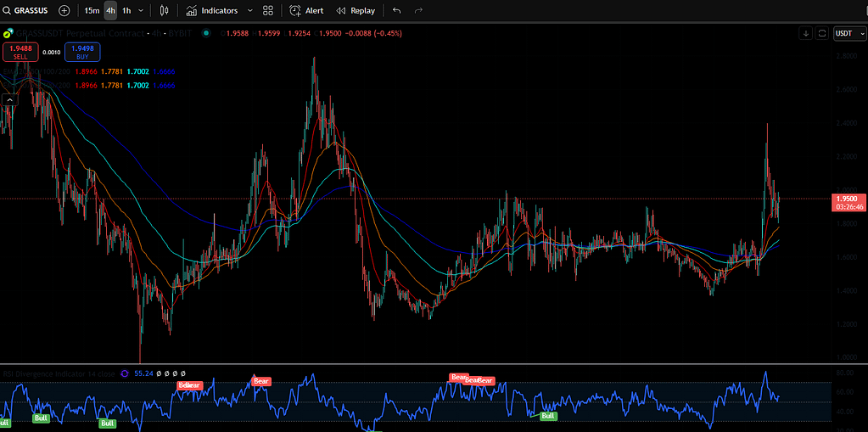Undo the last chart action
868x432 pixels.
pos(396,10)
